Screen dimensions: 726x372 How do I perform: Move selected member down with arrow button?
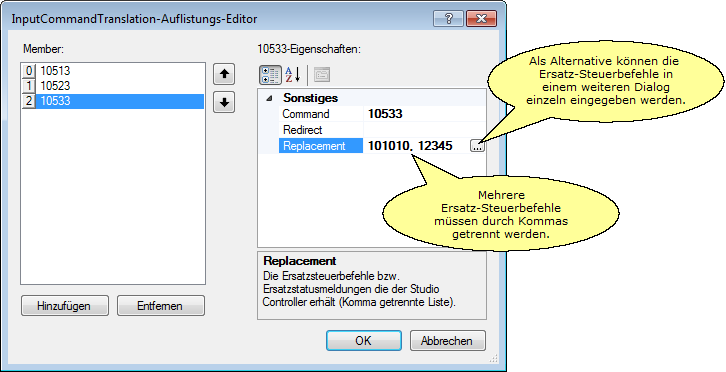[x=224, y=102]
